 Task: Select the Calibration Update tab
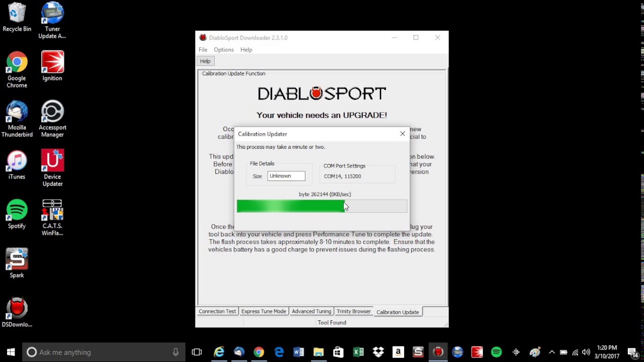pyautogui.click(x=397, y=312)
